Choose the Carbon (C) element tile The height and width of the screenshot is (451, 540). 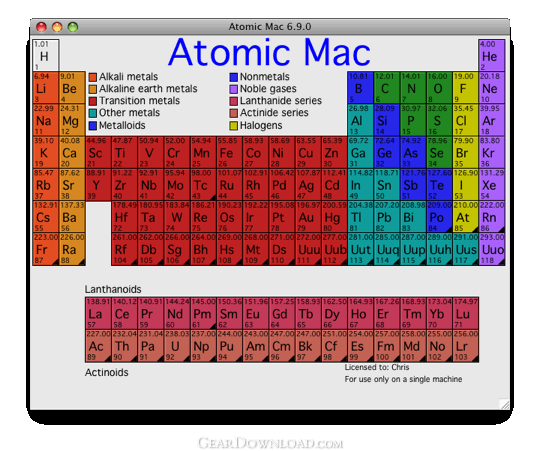pyautogui.click(x=386, y=88)
